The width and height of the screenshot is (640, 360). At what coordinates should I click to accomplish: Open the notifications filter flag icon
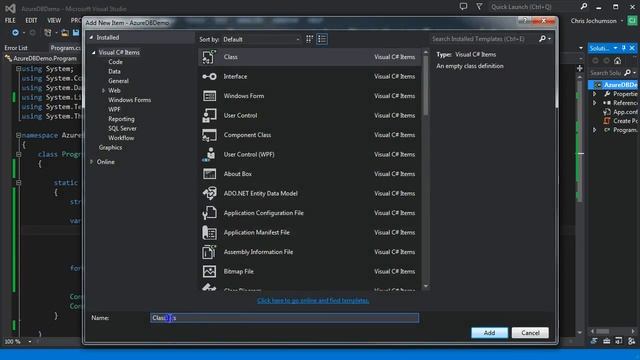click(x=479, y=7)
